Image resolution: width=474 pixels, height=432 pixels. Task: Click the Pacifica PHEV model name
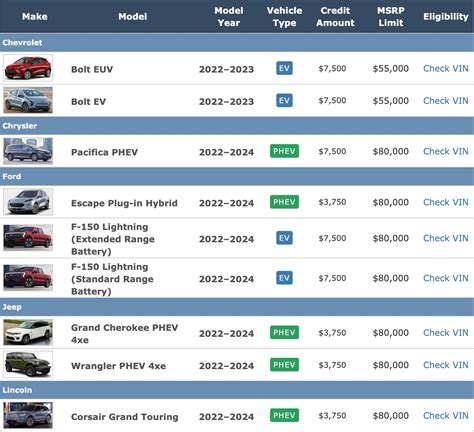coord(104,152)
